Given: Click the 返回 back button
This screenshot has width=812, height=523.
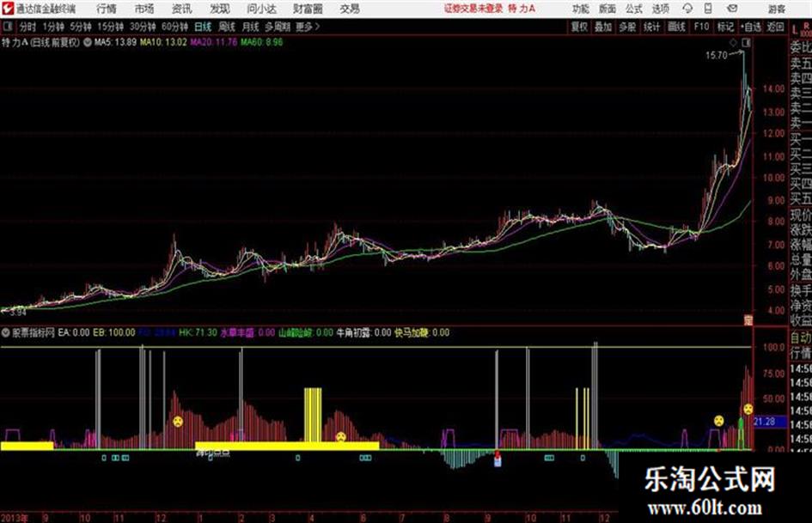Looking at the screenshot, I should [775, 27].
